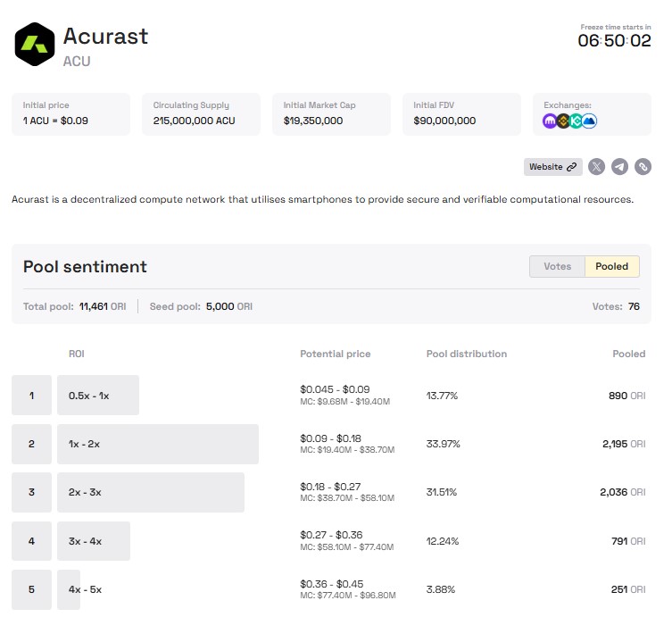Open the KuCoin exchange icon
Viewport: 672px width, 617px height.
[576, 121]
